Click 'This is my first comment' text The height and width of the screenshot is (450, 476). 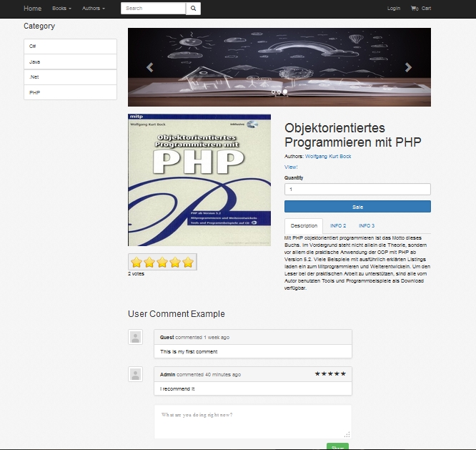click(189, 351)
